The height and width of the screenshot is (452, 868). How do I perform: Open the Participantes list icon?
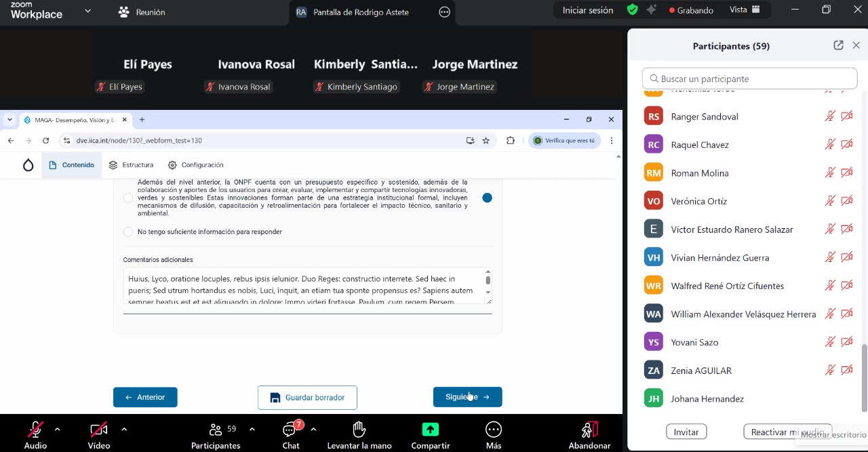point(216,430)
